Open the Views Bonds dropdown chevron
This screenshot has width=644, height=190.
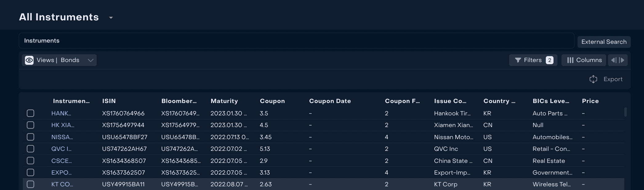pos(91,60)
